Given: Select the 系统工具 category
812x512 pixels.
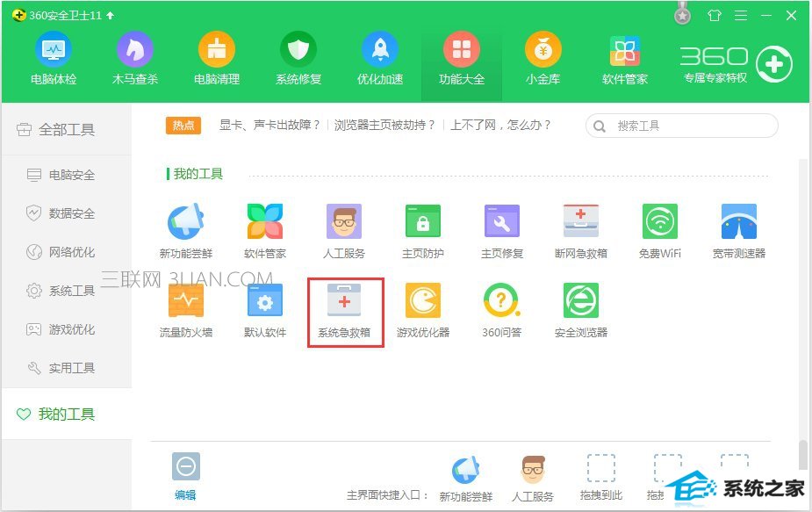Looking at the screenshot, I should [61, 291].
